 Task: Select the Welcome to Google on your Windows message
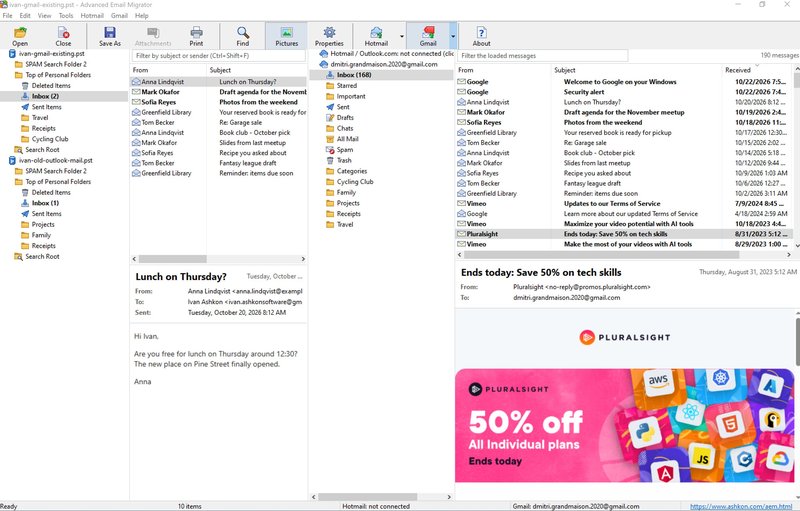click(624, 82)
